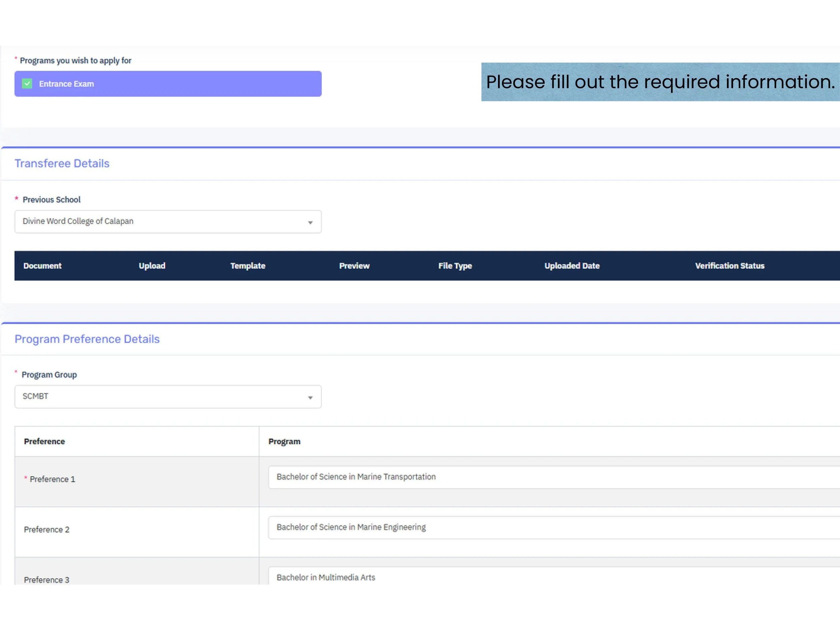Click the Transferee Details section header
The width and height of the screenshot is (840, 630).
point(62,163)
